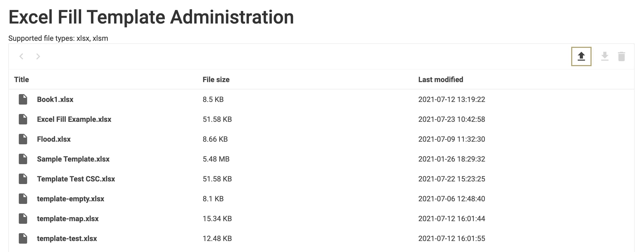Click file icon next to Book1.xlsx

click(x=23, y=99)
